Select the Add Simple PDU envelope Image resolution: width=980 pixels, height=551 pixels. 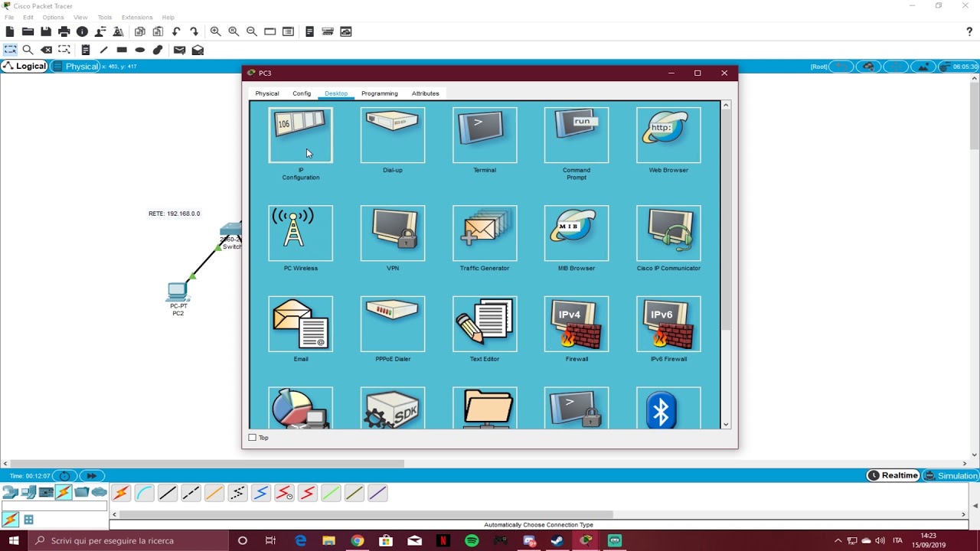tap(179, 50)
